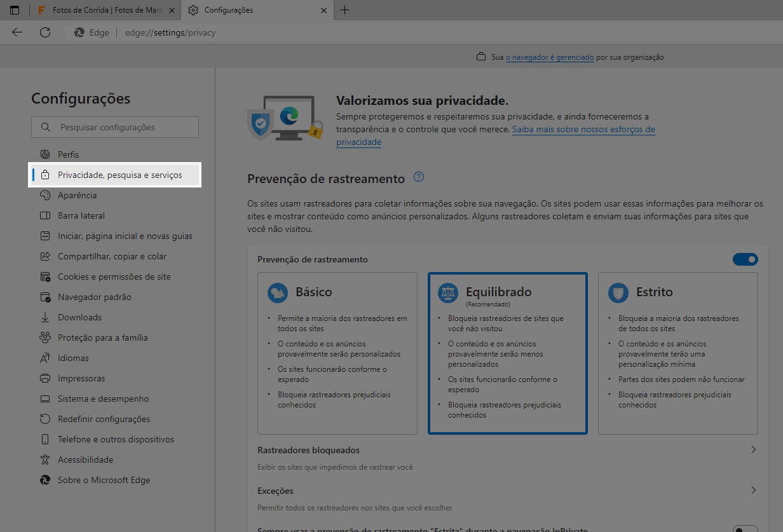Click the Rastreadores bloqueados row title

[309, 450]
